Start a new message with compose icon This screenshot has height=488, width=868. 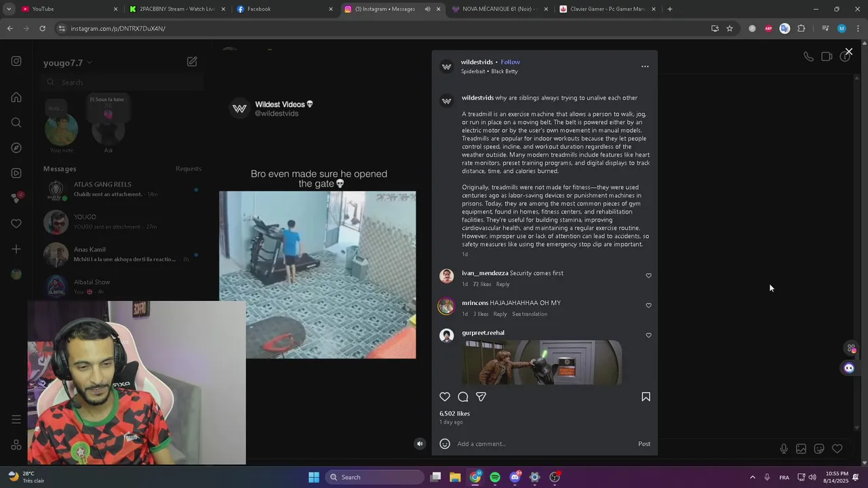click(192, 62)
